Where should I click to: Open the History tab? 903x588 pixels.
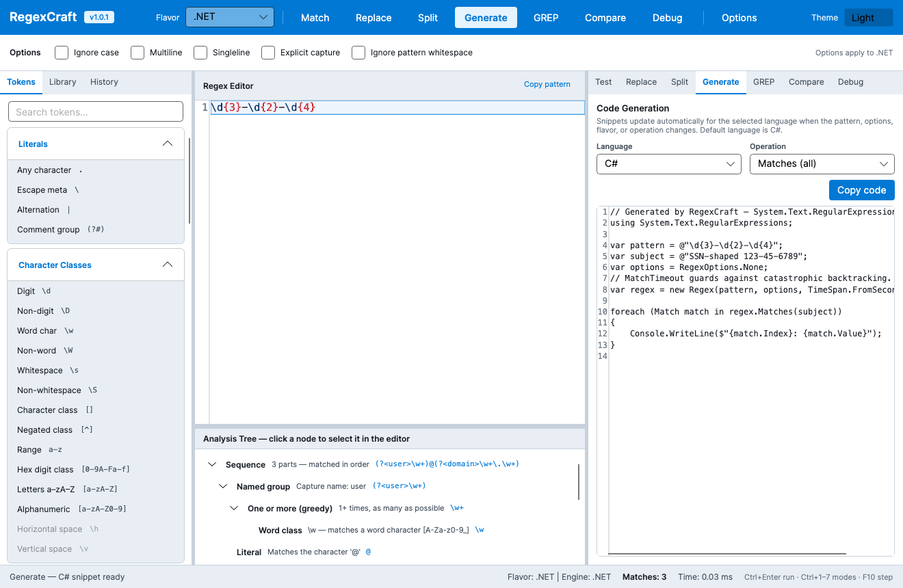104,82
